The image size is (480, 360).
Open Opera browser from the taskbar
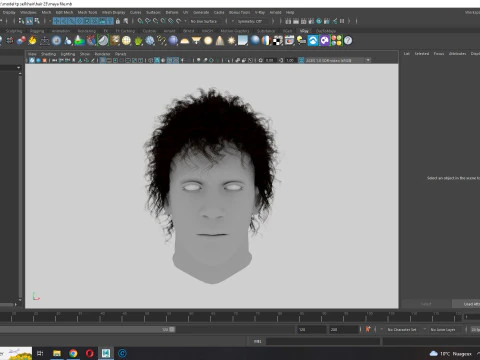point(90,353)
